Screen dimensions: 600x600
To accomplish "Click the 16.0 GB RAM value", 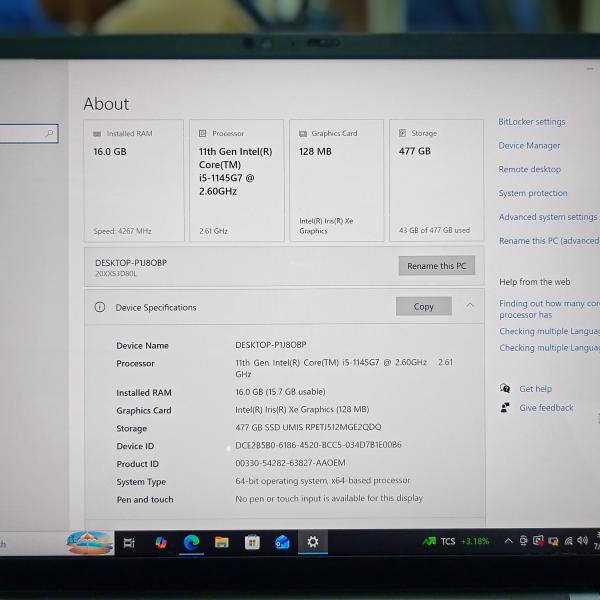I will 110,152.
